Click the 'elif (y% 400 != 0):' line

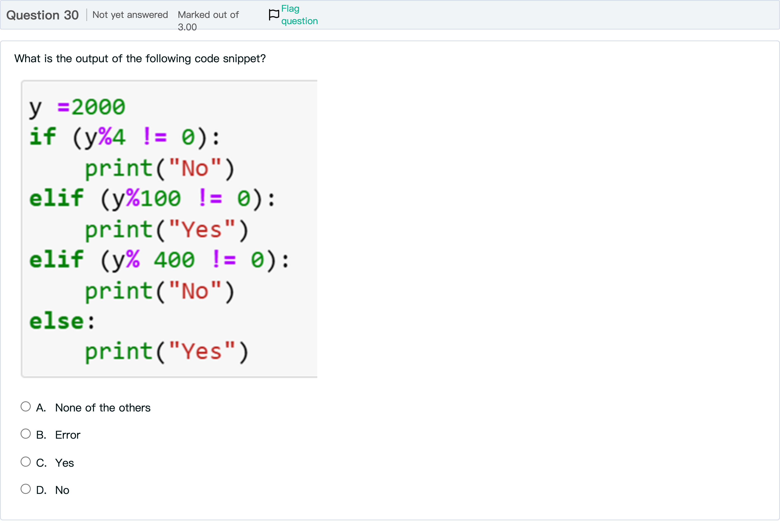tap(159, 260)
